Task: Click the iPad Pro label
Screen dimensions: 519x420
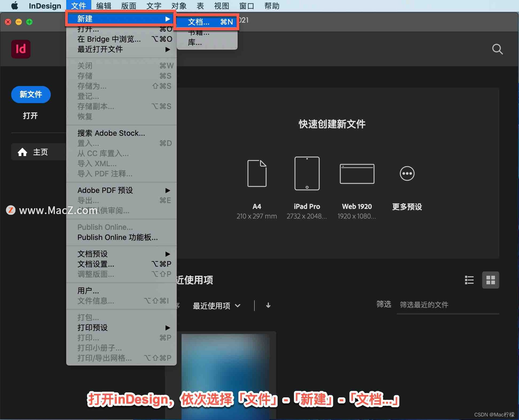Action: click(307, 207)
